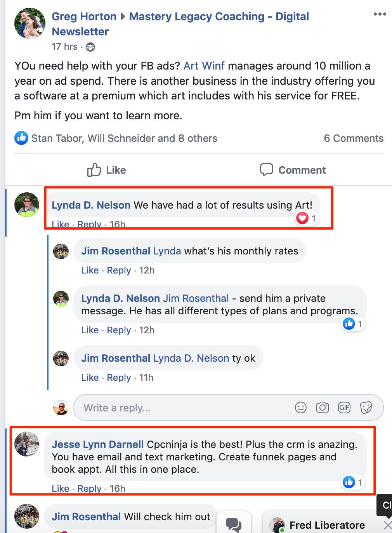Close the Fred Liberatore chat window

click(387, 524)
